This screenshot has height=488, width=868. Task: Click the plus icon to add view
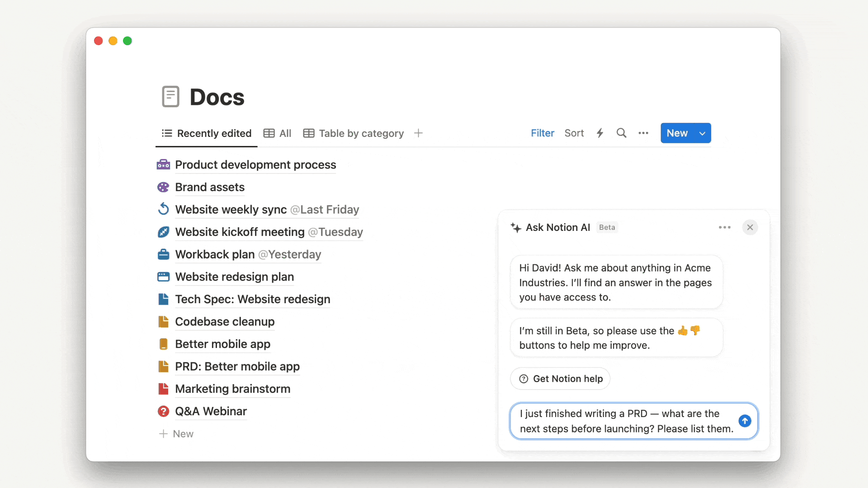(x=418, y=133)
